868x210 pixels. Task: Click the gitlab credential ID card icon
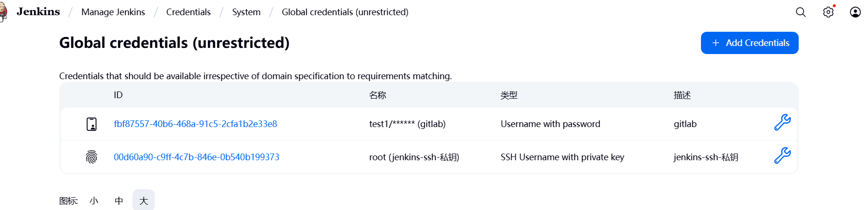point(92,124)
